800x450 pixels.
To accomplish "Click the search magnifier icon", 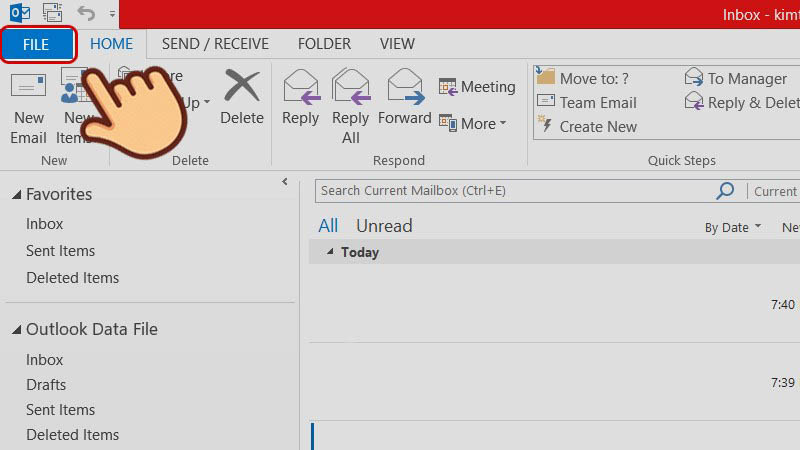I will point(725,191).
